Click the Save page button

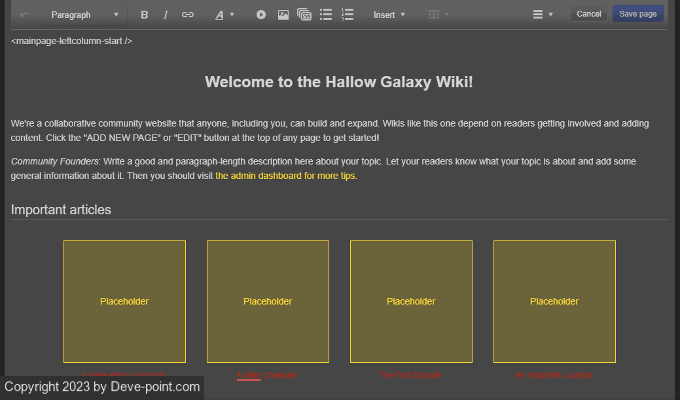tap(638, 14)
